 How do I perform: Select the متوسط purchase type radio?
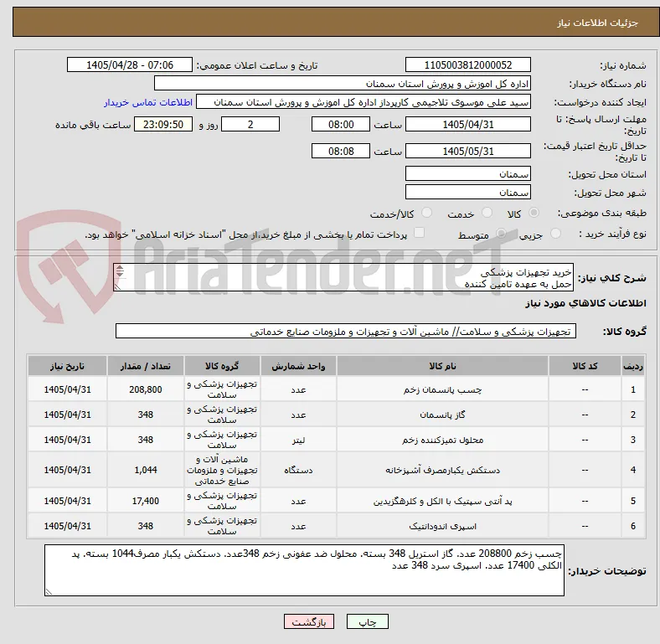(501, 234)
